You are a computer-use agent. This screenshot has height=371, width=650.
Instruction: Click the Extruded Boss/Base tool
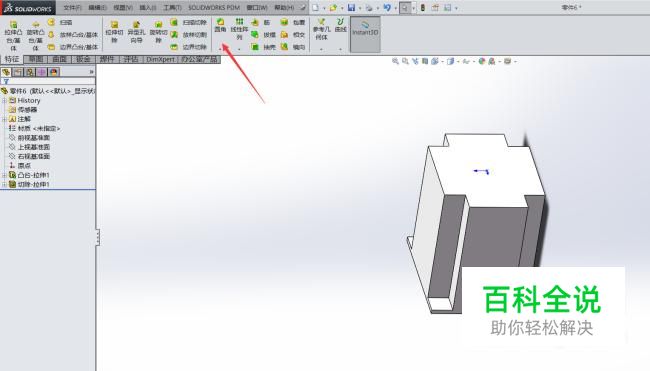[x=13, y=35]
